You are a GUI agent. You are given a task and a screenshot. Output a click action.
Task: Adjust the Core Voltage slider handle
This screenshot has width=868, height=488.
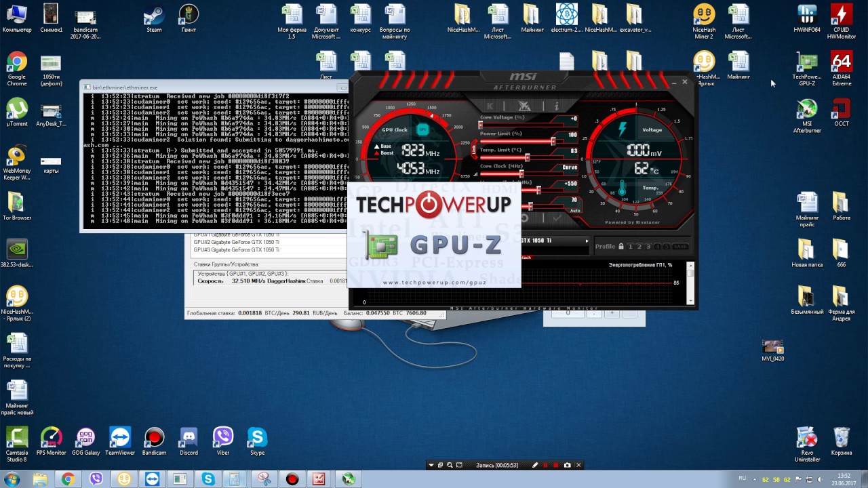(481, 125)
